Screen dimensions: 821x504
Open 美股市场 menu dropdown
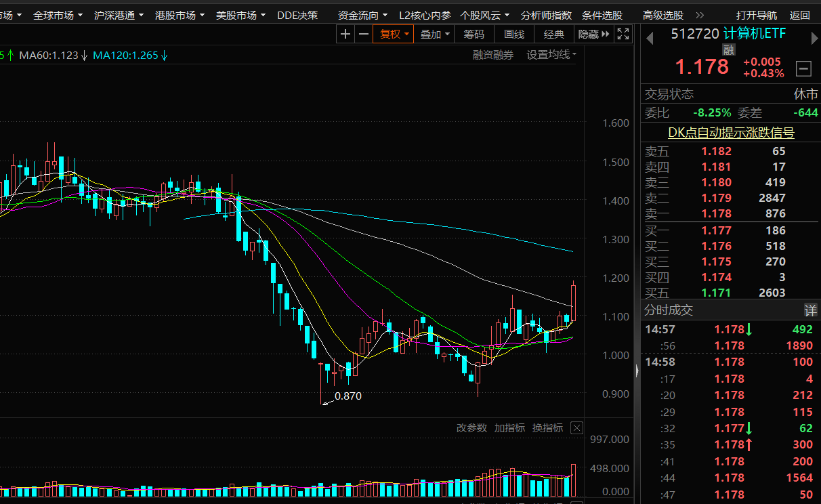tap(241, 15)
